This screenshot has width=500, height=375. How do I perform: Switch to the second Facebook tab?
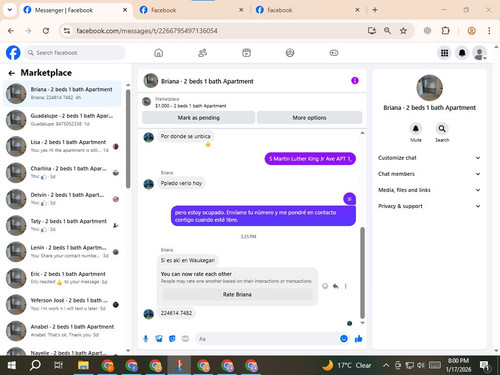click(x=192, y=10)
